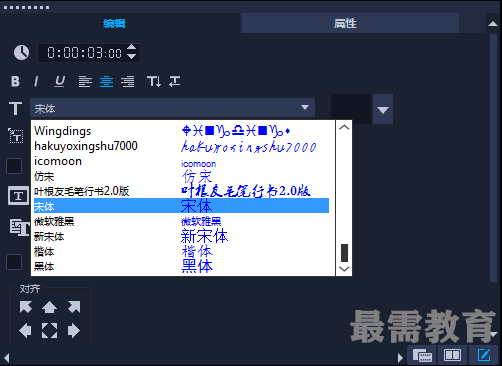
Task: Tick the checkbox above the 对齐 group
Action: click(14, 262)
